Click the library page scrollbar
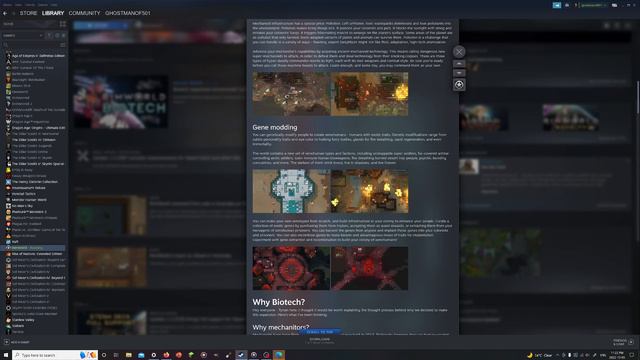640x360 pixels. pos(638,97)
